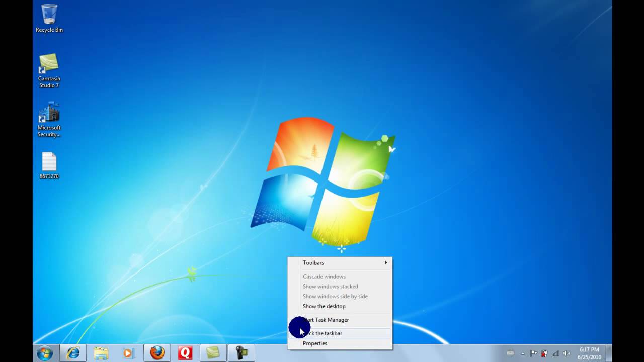Launch Firefox from the taskbar
The width and height of the screenshot is (644, 362).
coord(157,353)
